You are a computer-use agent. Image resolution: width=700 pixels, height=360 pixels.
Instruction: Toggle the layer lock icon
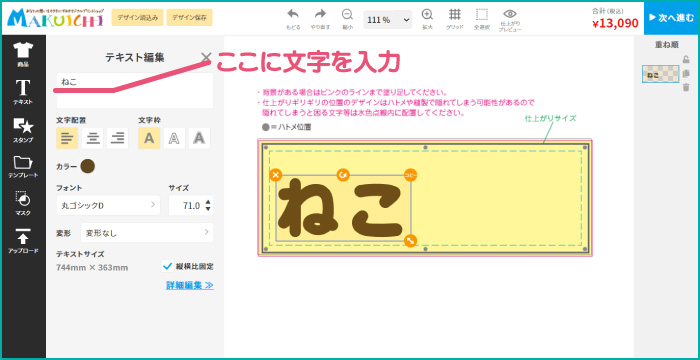pyautogui.click(x=686, y=59)
